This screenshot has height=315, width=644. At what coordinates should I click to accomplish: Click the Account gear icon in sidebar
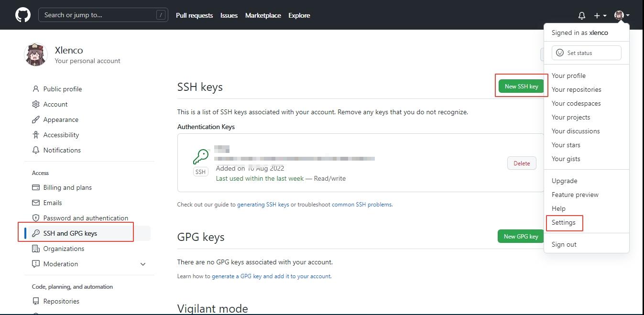(x=36, y=104)
